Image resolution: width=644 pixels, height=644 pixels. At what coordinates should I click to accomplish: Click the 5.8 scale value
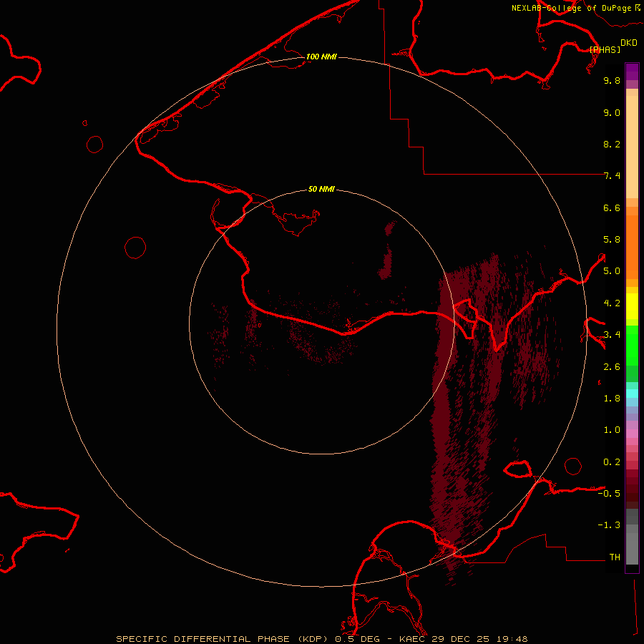(612, 240)
